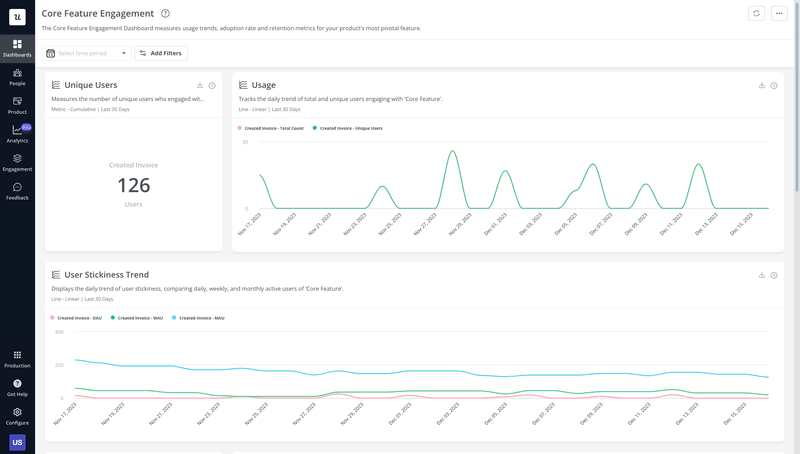Hide the MAU series in stickiness legend
The image size is (800, 454).
click(x=200, y=318)
